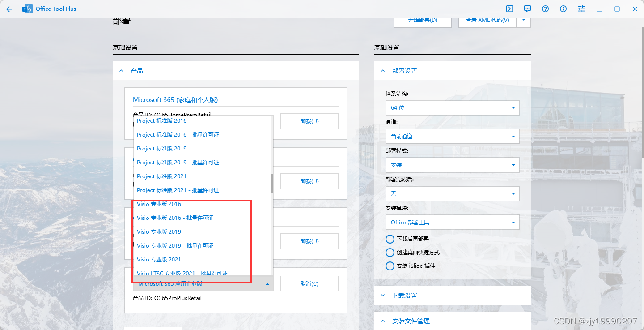Click the info circle icon
This screenshot has height=330, width=644.
click(x=563, y=9)
